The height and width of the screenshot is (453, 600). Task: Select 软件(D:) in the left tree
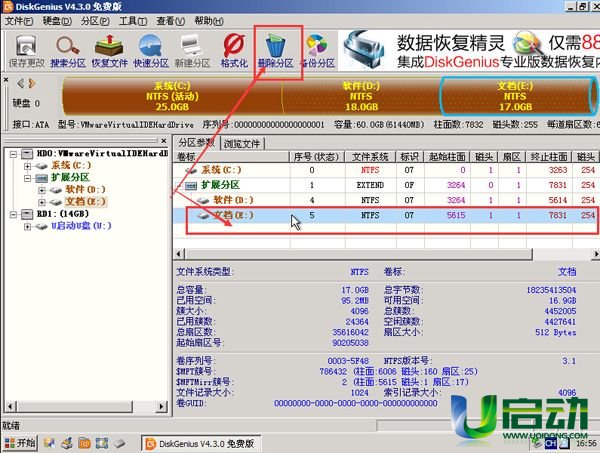85,189
